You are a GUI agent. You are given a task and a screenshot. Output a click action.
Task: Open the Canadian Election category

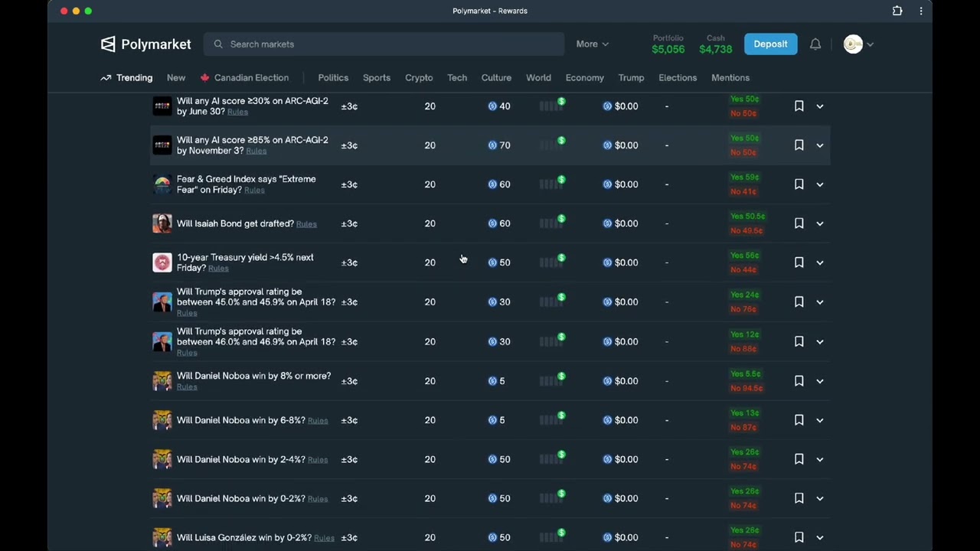click(244, 78)
